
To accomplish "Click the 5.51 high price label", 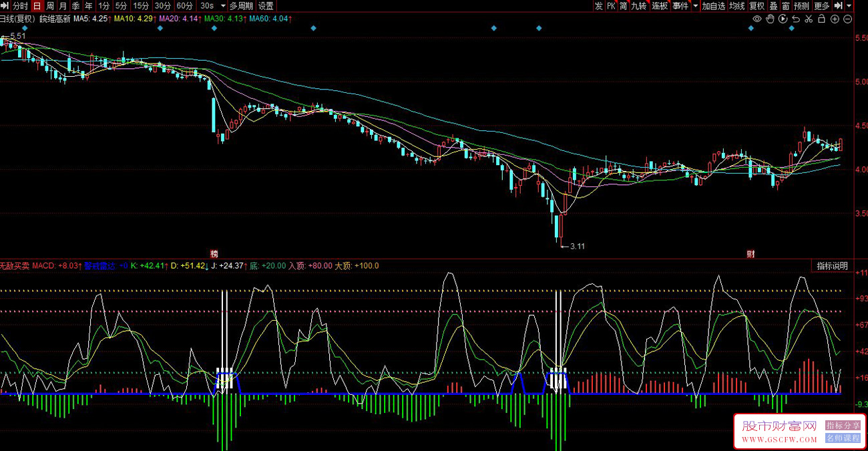I will coord(17,35).
